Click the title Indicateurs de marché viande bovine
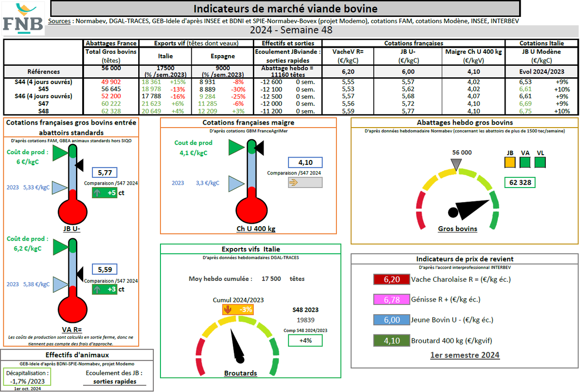The height and width of the screenshot is (392, 580). [285, 9]
